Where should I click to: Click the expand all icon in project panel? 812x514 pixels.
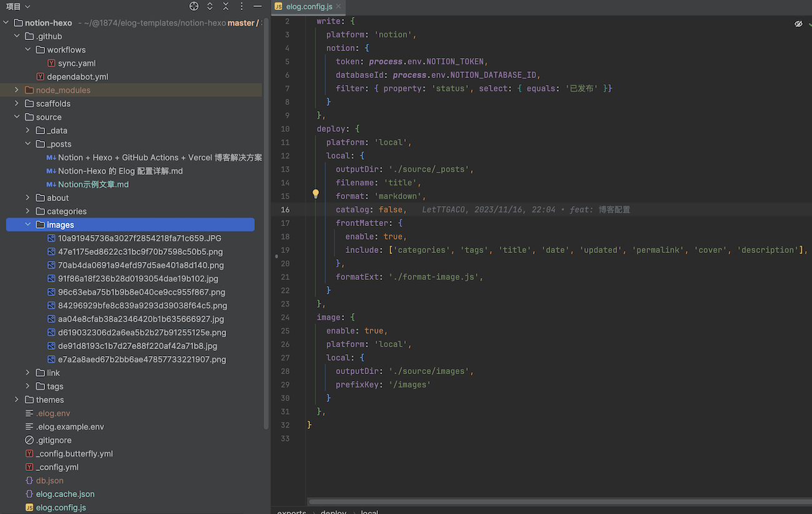210,6
